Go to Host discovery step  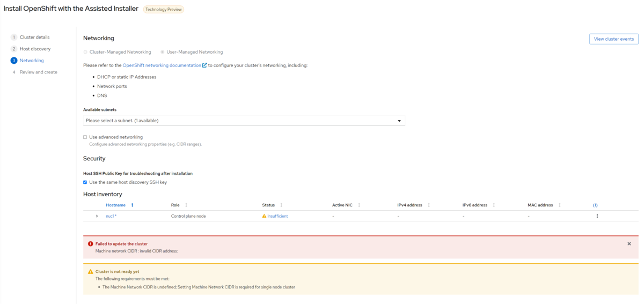[x=35, y=49]
